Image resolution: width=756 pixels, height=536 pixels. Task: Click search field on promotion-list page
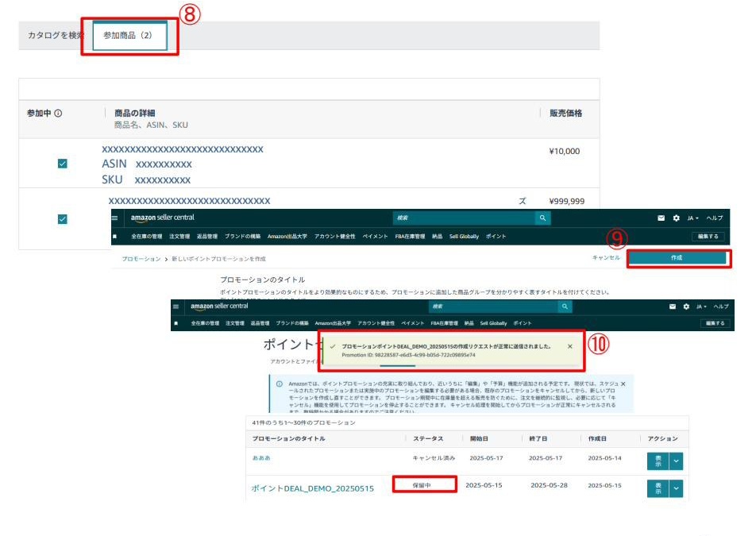[x=492, y=307]
